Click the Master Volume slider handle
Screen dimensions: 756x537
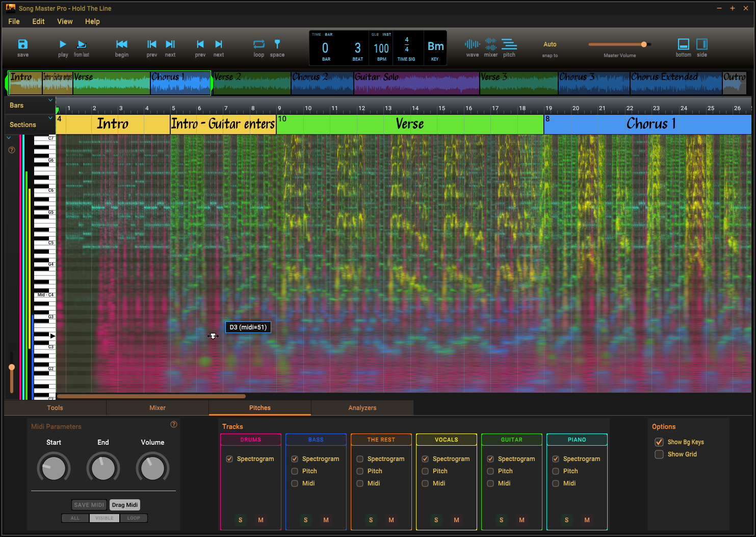coord(644,44)
